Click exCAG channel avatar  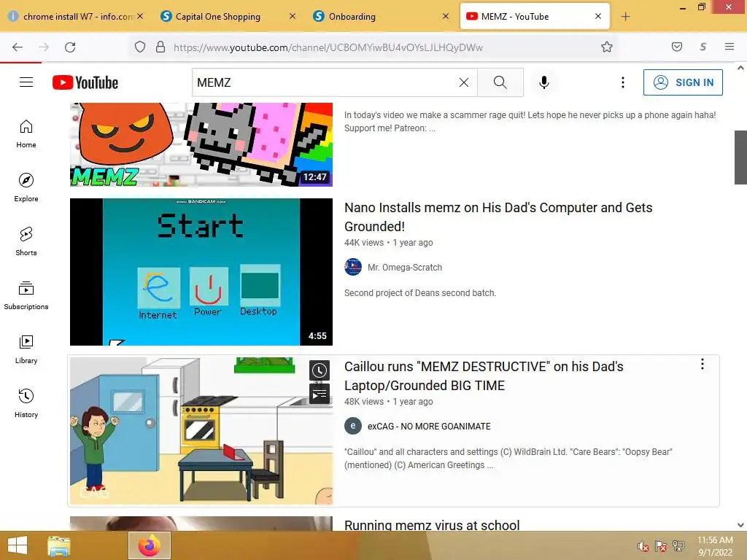pyautogui.click(x=353, y=426)
